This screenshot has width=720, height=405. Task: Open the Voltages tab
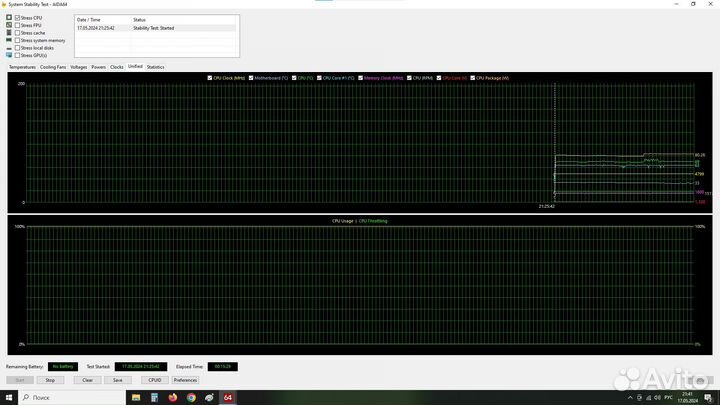tap(79, 67)
